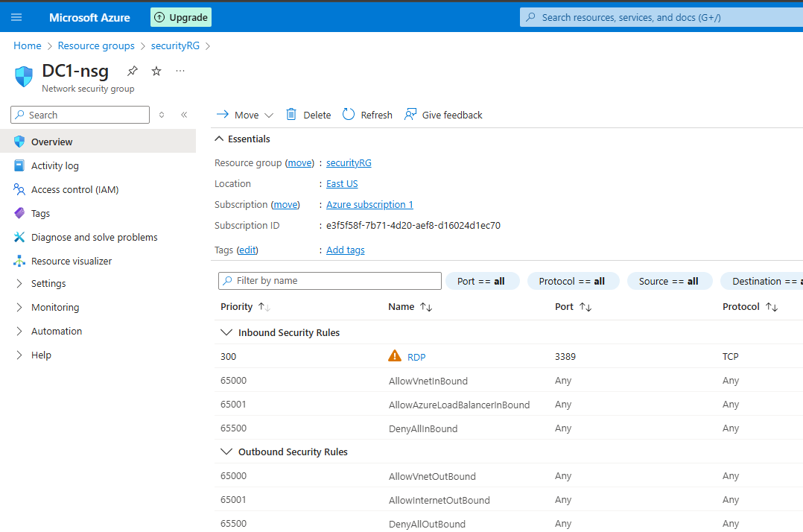This screenshot has height=532, width=803.
Task: Open Protocol == all filter
Action: pos(573,281)
